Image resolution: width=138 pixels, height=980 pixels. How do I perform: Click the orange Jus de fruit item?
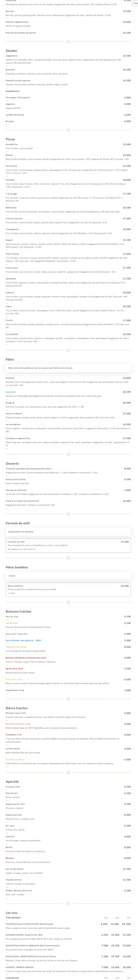coord(12,623)
